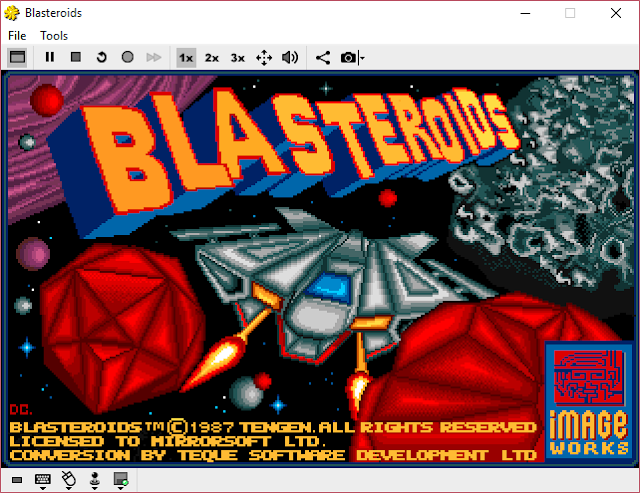The height and width of the screenshot is (493, 640).
Task: Minimize the Blasteroids window
Action: coord(526,13)
